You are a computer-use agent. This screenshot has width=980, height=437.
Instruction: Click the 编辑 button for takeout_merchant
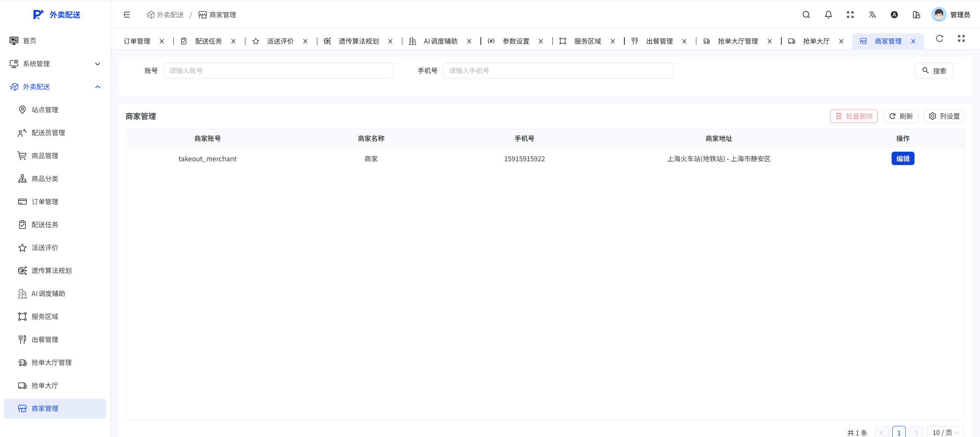(903, 159)
